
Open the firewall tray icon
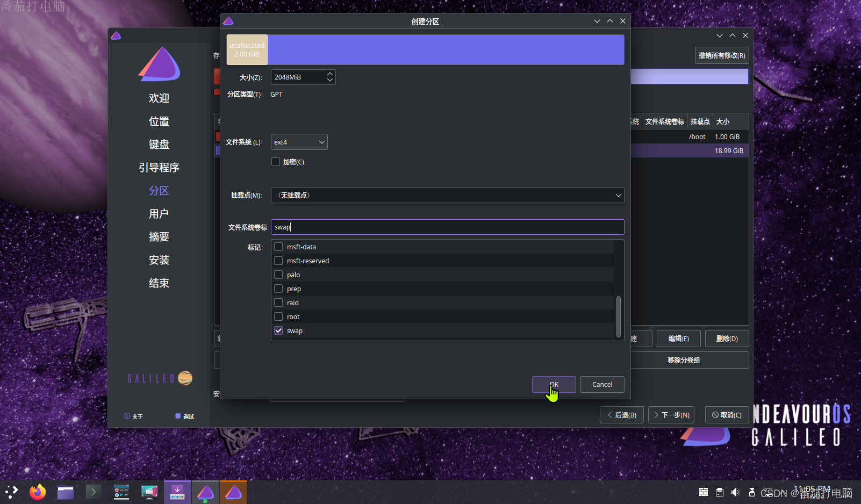[x=703, y=492]
